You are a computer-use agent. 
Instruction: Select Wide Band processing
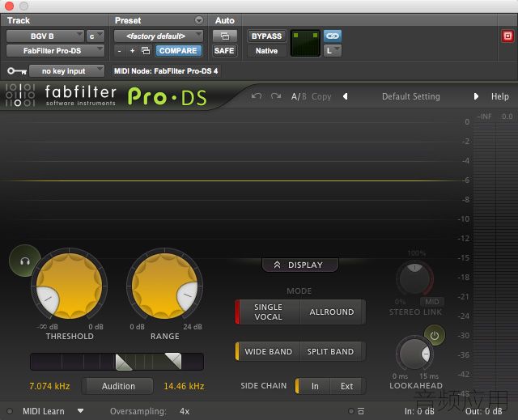tap(268, 351)
